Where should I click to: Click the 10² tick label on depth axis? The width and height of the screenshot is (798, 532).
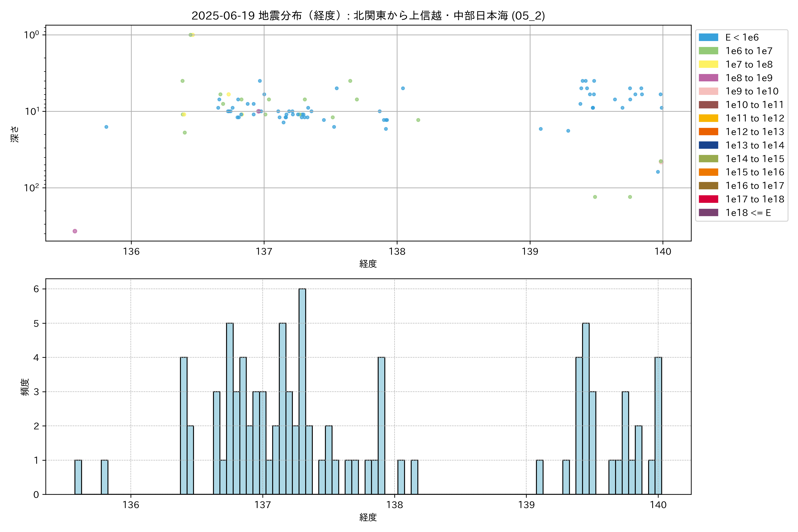pos(31,188)
